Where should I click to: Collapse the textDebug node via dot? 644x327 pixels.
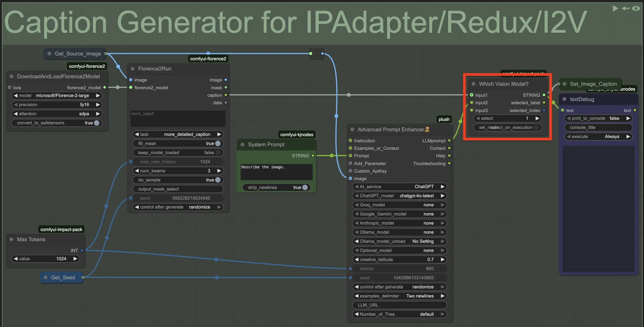pos(565,99)
